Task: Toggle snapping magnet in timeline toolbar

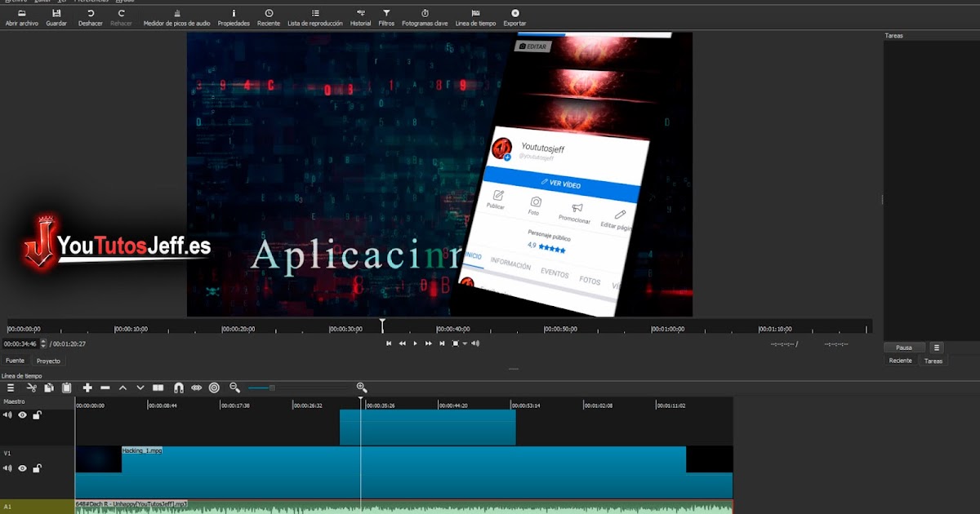Action: (x=178, y=388)
